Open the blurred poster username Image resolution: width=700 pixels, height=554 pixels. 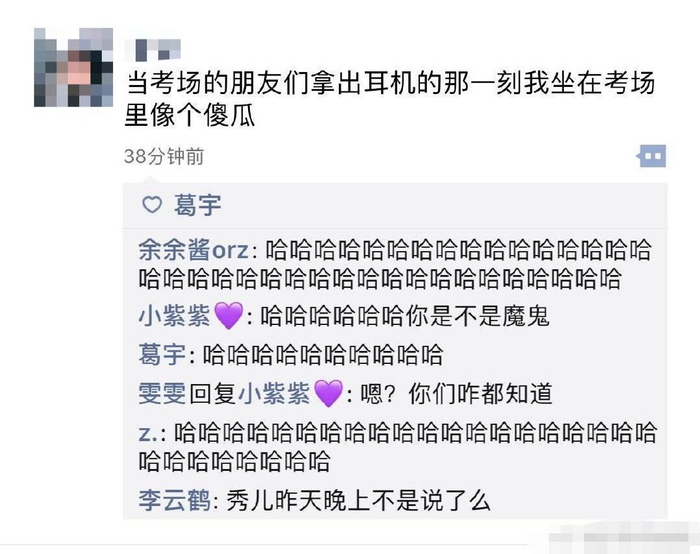(x=153, y=50)
